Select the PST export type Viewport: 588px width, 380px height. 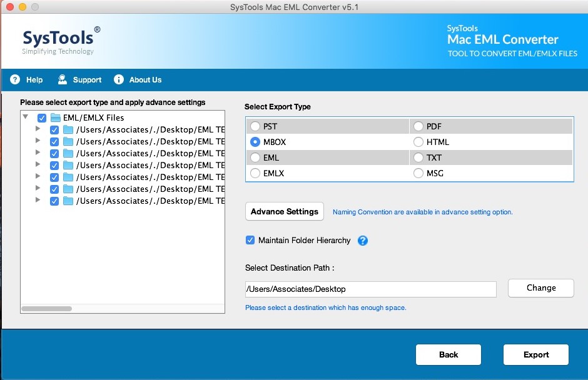click(255, 126)
